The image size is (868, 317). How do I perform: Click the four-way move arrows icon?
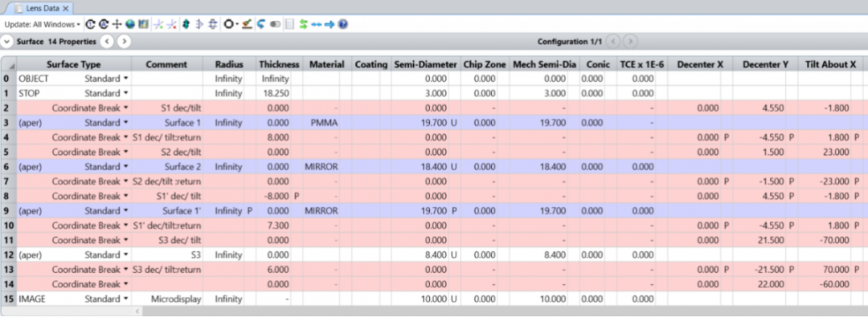coord(117,24)
